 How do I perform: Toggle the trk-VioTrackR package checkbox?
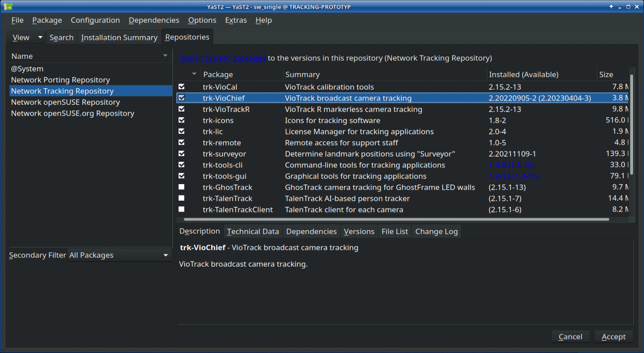(x=181, y=109)
